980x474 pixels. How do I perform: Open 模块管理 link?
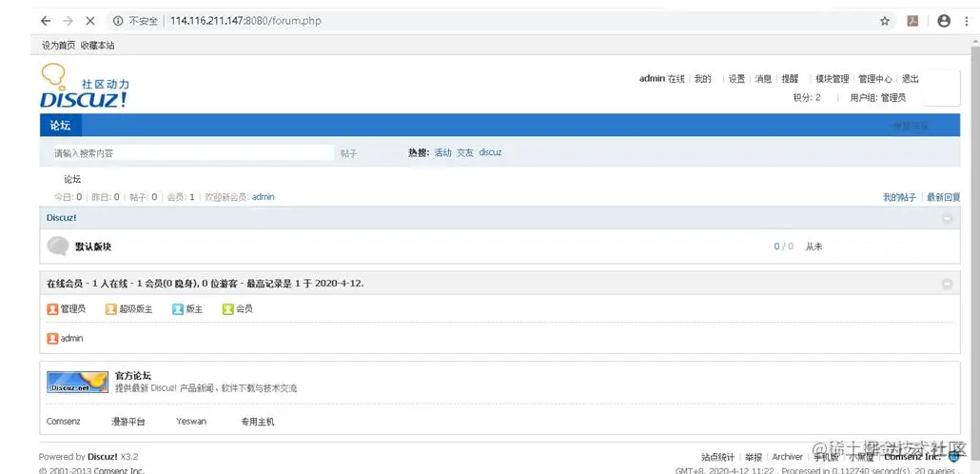[832, 79]
